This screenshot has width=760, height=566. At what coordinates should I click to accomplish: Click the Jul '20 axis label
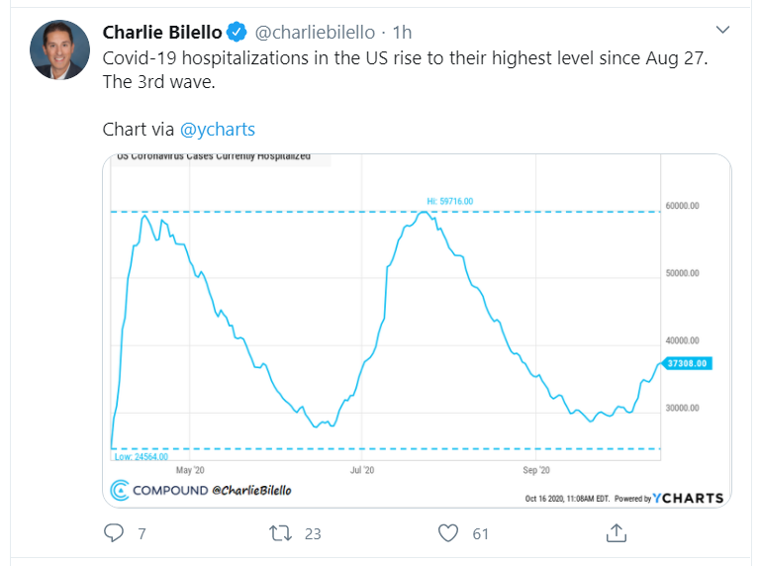coord(362,469)
